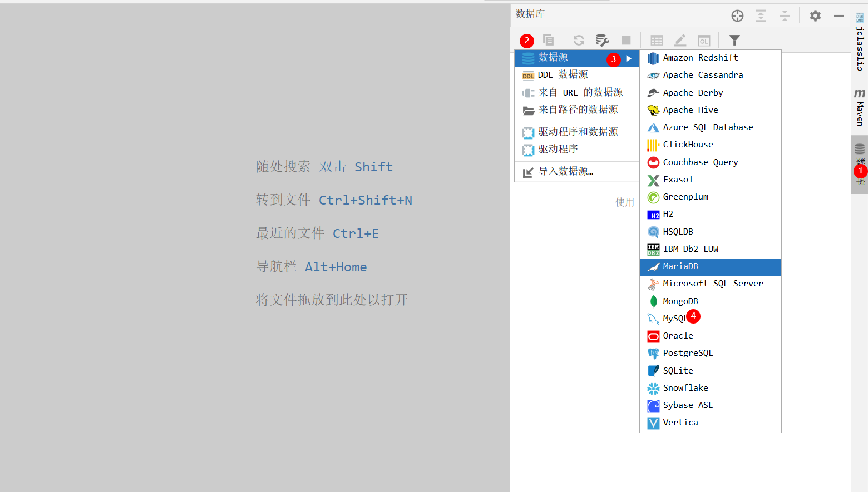
Task: Choose HSQLDB data source
Action: click(711, 231)
